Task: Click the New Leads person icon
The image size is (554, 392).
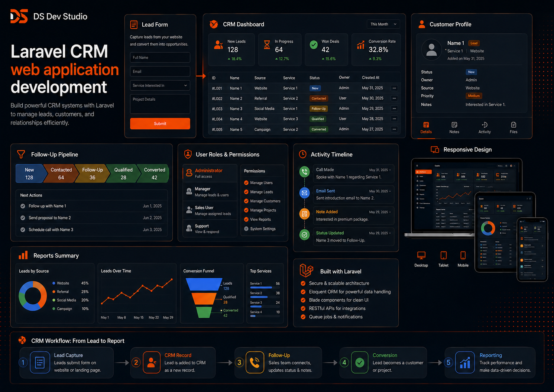Action: [x=218, y=45]
